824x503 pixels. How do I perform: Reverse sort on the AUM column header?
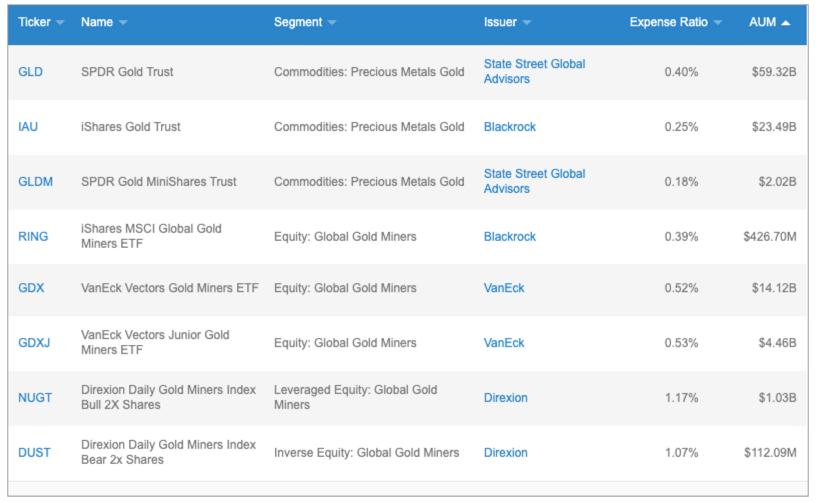click(x=769, y=22)
